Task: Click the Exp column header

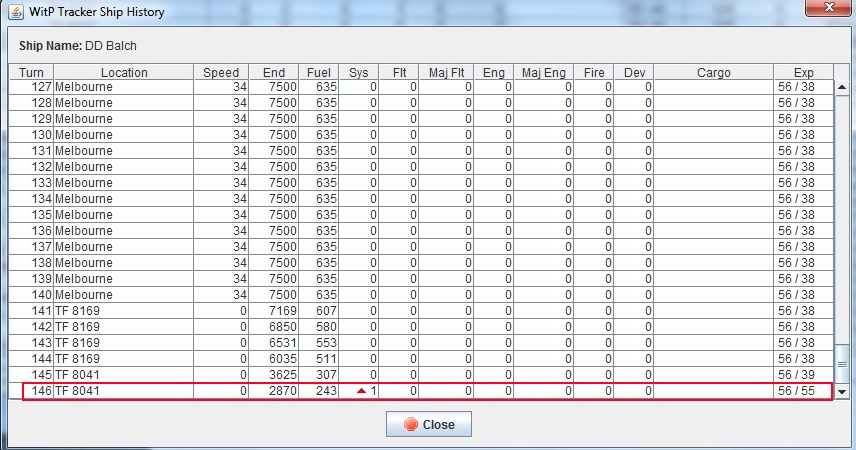Action: 804,72
